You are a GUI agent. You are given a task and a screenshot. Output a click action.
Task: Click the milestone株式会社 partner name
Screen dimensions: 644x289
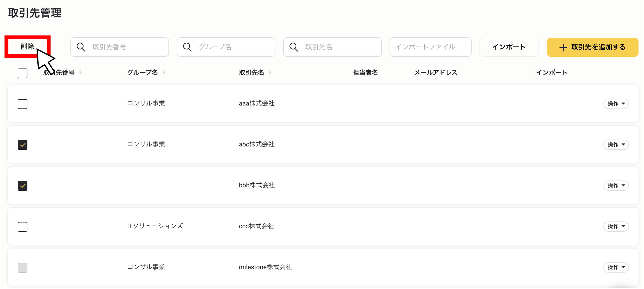tap(265, 267)
